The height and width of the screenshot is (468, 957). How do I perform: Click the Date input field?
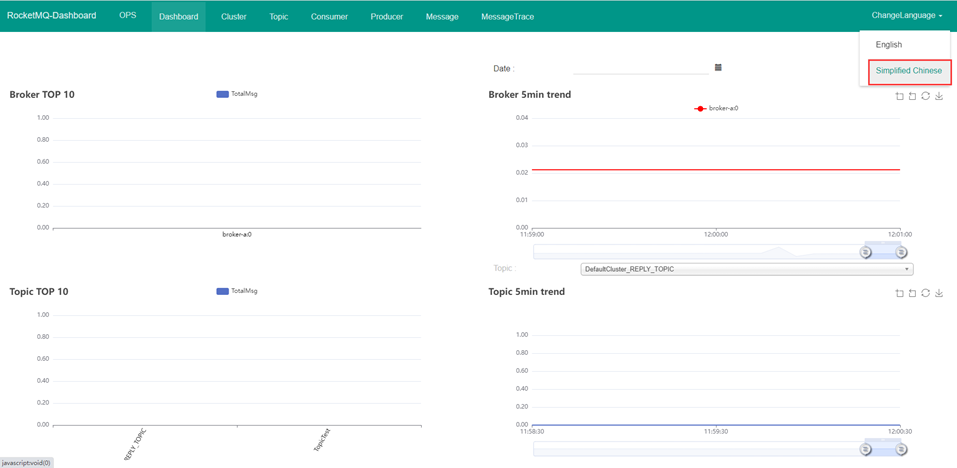pyautogui.click(x=641, y=68)
